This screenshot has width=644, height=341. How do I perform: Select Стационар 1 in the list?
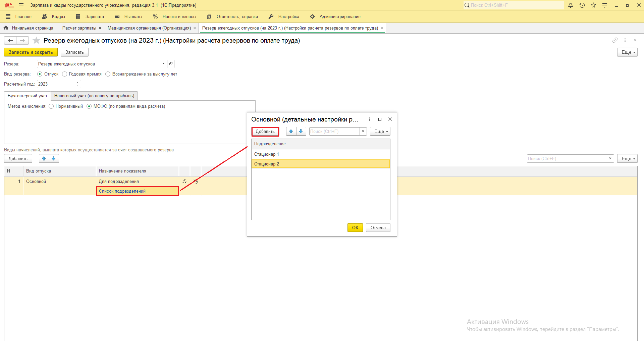pos(321,154)
